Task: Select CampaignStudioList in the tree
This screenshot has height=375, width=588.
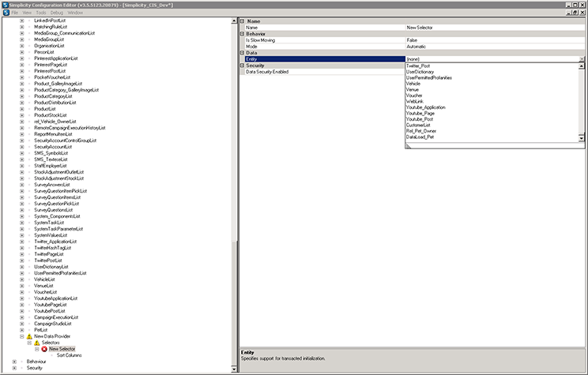Action: click(53, 324)
